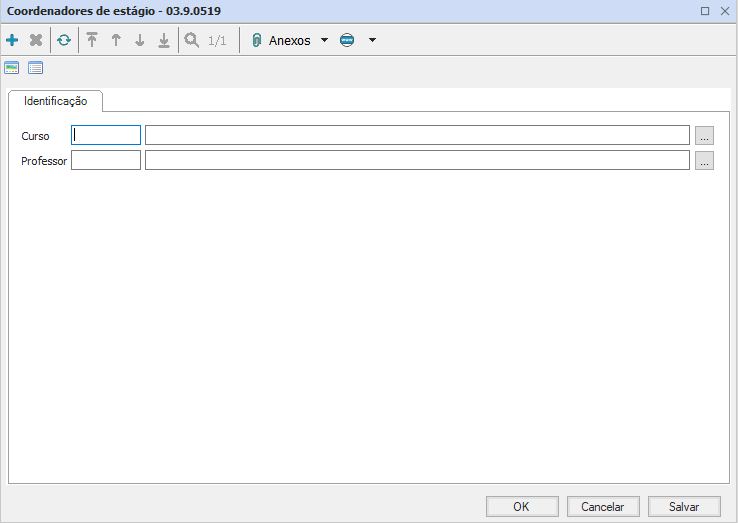The image size is (738, 523).
Task: Open the Professor lookup ellipsis button
Action: [704, 160]
